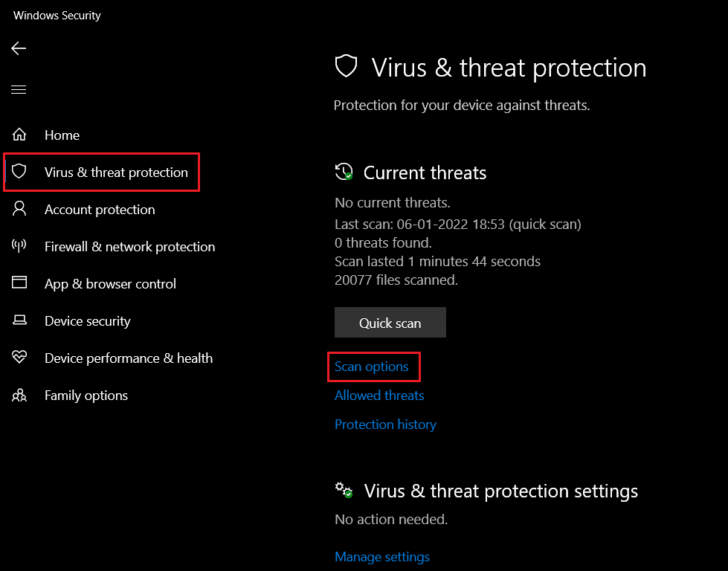Image resolution: width=728 pixels, height=571 pixels.
Task: Click the Family options people icon
Action: click(x=19, y=396)
